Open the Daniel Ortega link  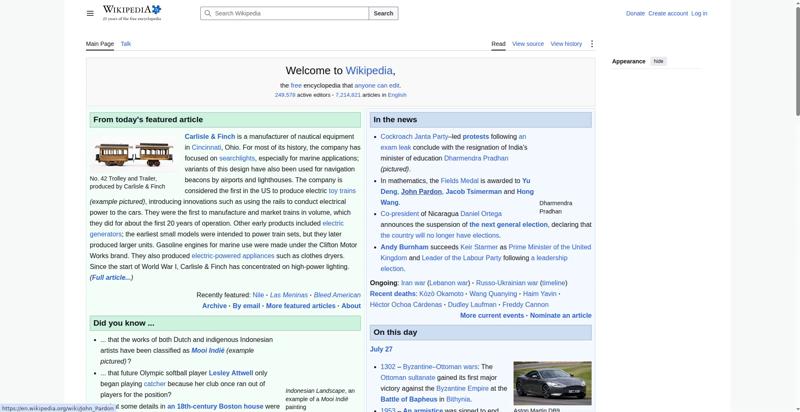pyautogui.click(x=481, y=214)
